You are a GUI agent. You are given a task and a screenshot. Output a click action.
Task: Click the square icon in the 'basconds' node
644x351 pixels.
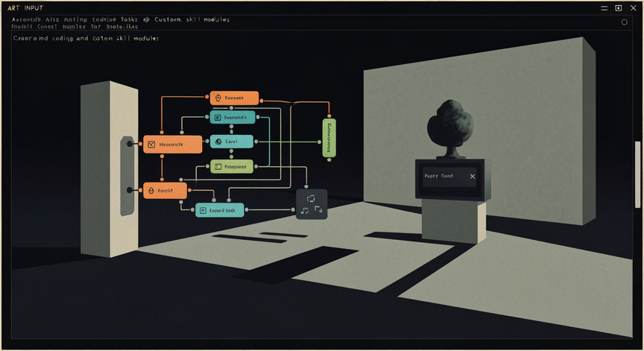(218, 118)
